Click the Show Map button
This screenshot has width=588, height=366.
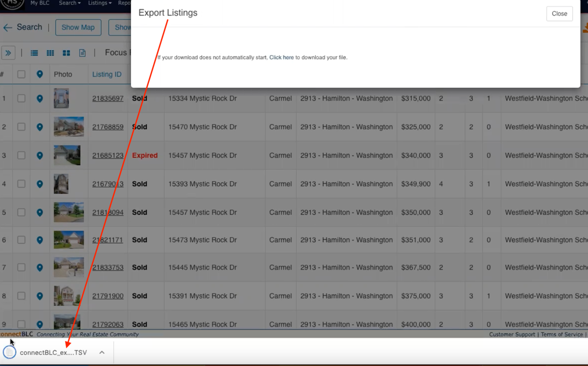pyautogui.click(x=78, y=28)
